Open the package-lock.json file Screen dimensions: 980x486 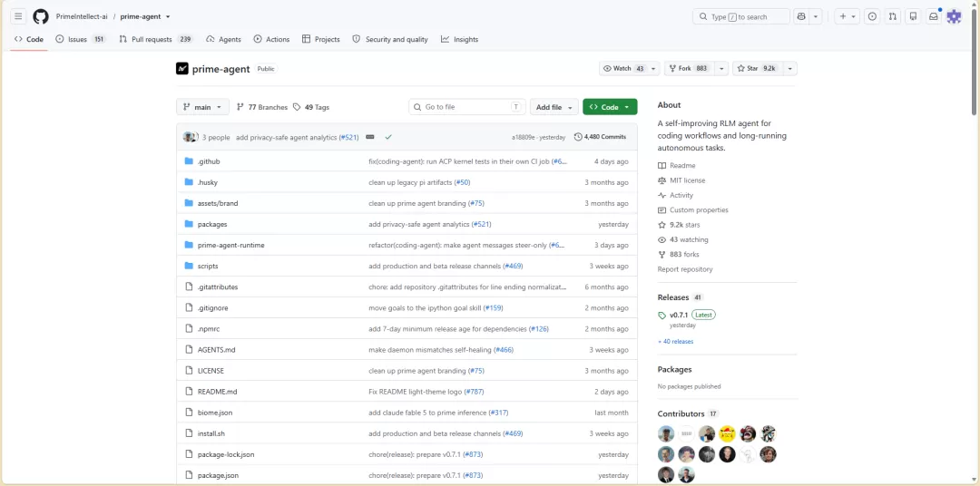point(226,454)
